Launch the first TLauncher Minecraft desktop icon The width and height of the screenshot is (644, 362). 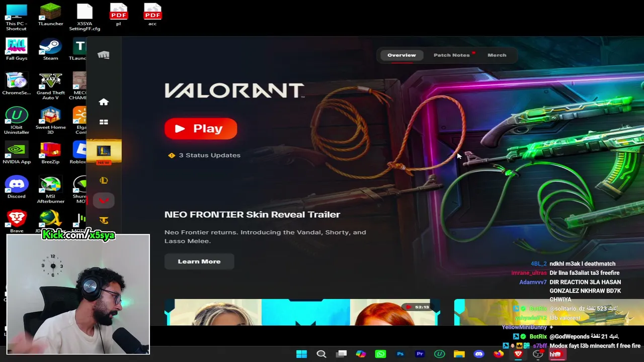coord(50,15)
